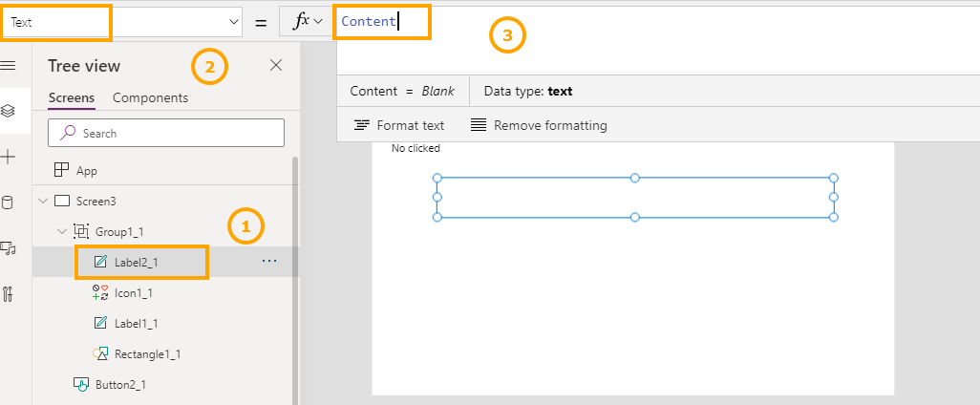Image resolution: width=980 pixels, height=405 pixels.
Task: Click the Tree view search field
Action: pos(166,133)
